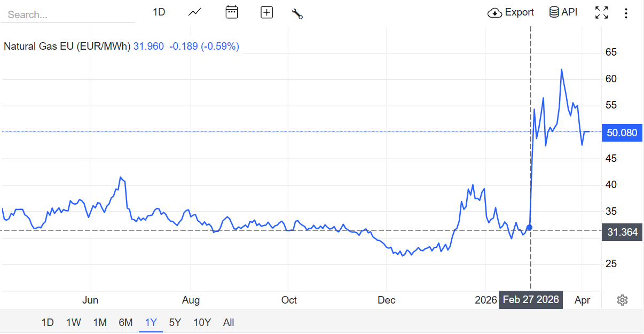Open the calendar date range picker
The image size is (644, 334).
(x=231, y=12)
